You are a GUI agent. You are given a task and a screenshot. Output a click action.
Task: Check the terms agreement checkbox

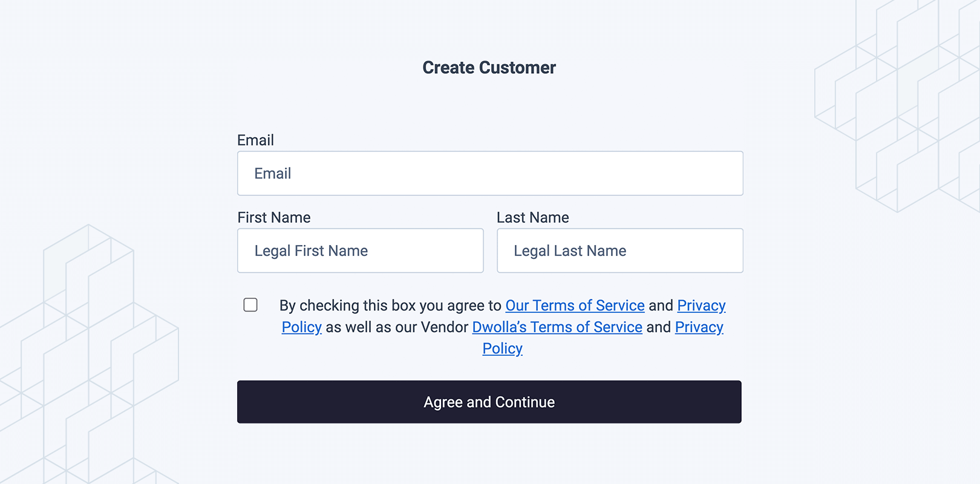coord(250,305)
